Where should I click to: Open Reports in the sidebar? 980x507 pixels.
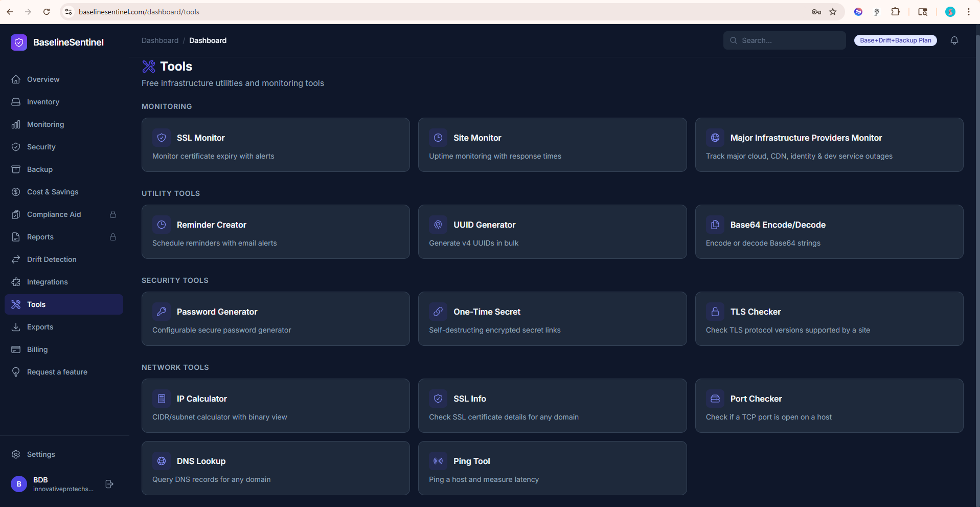coord(64,237)
